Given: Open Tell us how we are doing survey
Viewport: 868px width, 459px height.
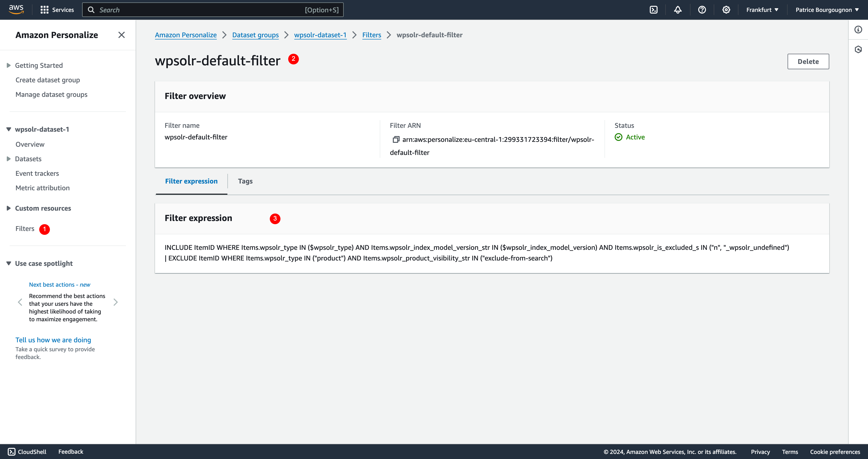Looking at the screenshot, I should [53, 340].
